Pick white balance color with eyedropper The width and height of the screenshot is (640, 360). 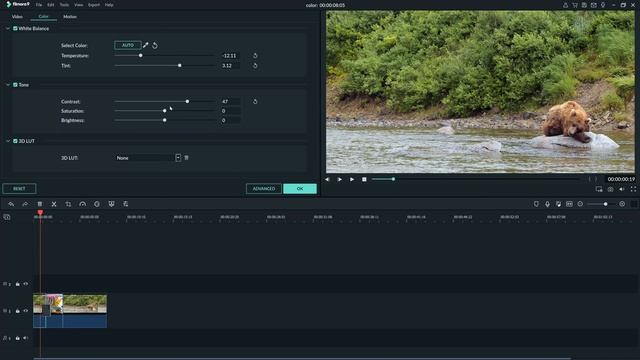coord(146,45)
